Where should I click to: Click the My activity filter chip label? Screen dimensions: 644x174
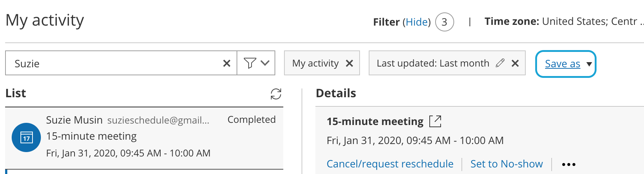click(x=315, y=64)
